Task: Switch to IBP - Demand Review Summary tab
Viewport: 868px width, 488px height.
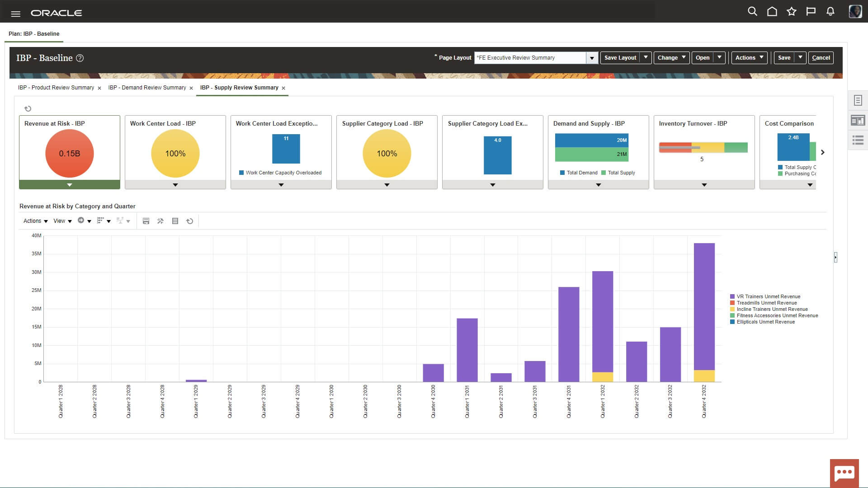Action: 147,88
